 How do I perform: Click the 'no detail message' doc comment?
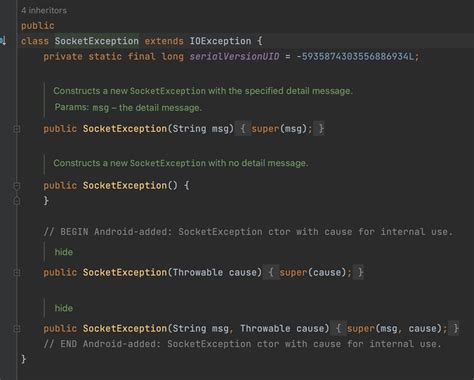pyautogui.click(x=180, y=163)
